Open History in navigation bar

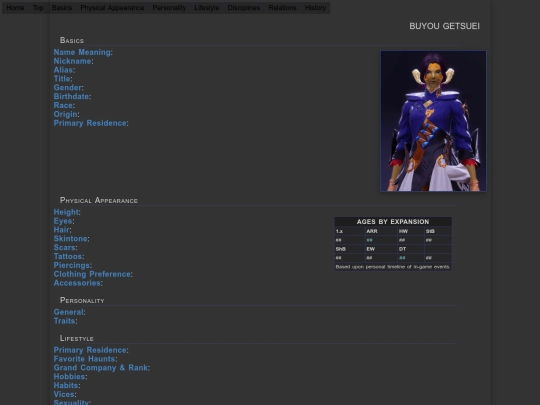pos(315,8)
